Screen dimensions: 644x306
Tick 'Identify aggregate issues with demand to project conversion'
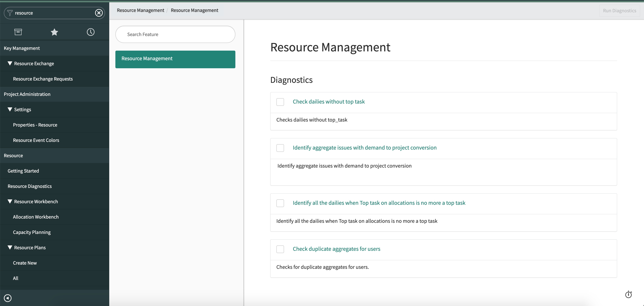280,148
